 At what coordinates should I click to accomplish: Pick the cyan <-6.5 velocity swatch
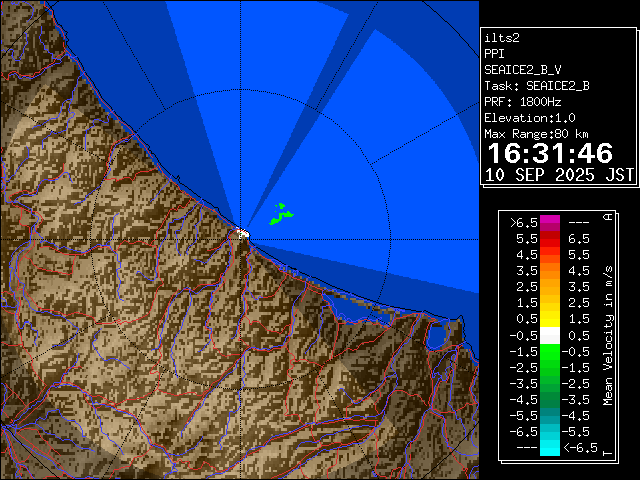point(549,447)
